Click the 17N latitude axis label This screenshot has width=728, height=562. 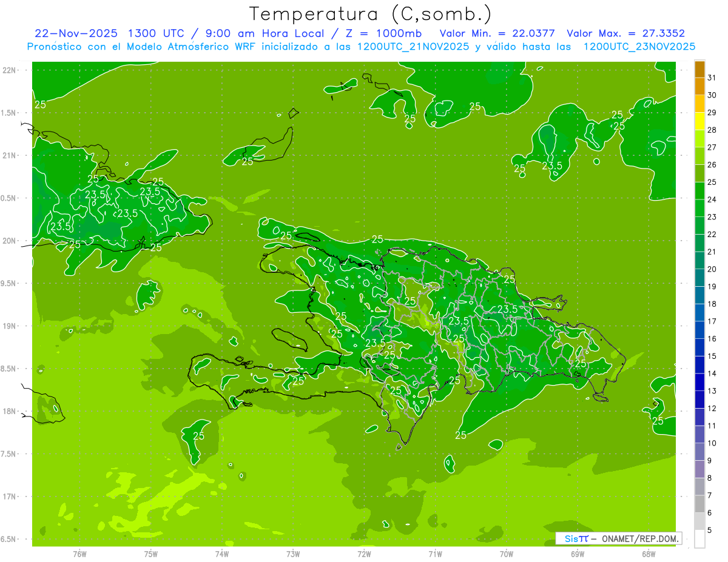click(9, 497)
